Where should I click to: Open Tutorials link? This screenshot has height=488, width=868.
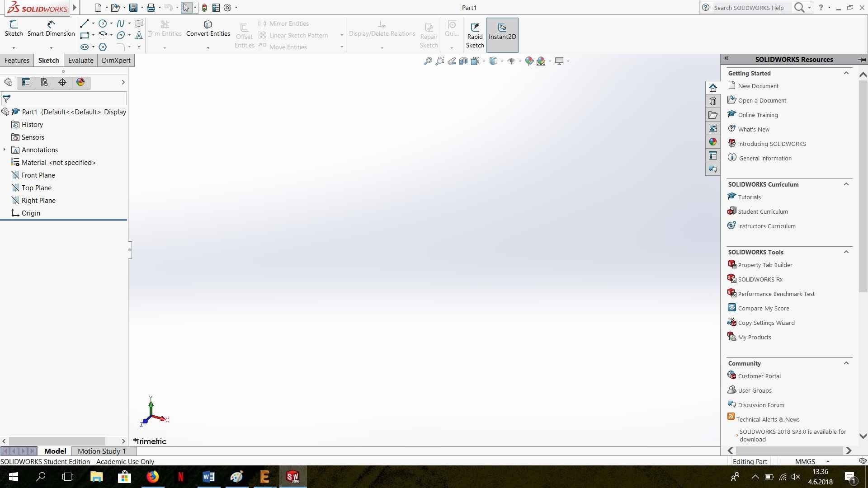(750, 197)
